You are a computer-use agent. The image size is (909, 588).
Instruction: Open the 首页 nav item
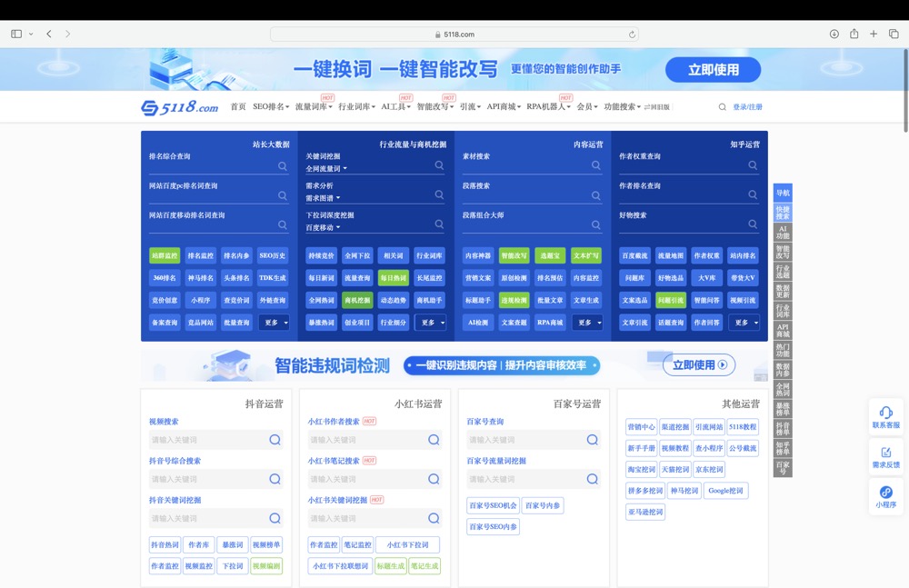(238, 106)
